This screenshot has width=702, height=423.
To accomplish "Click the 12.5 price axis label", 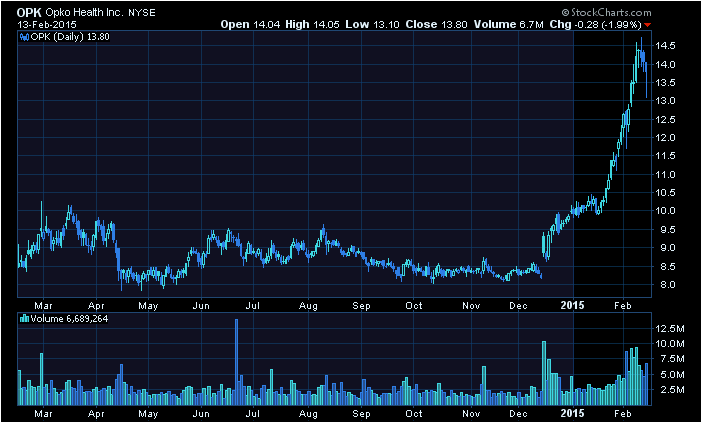I will pos(667,120).
